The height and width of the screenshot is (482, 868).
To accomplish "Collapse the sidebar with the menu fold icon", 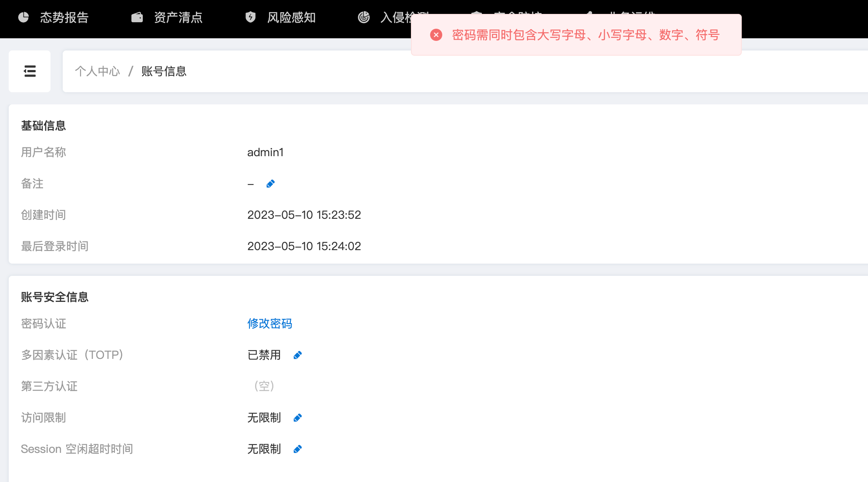I will point(30,71).
